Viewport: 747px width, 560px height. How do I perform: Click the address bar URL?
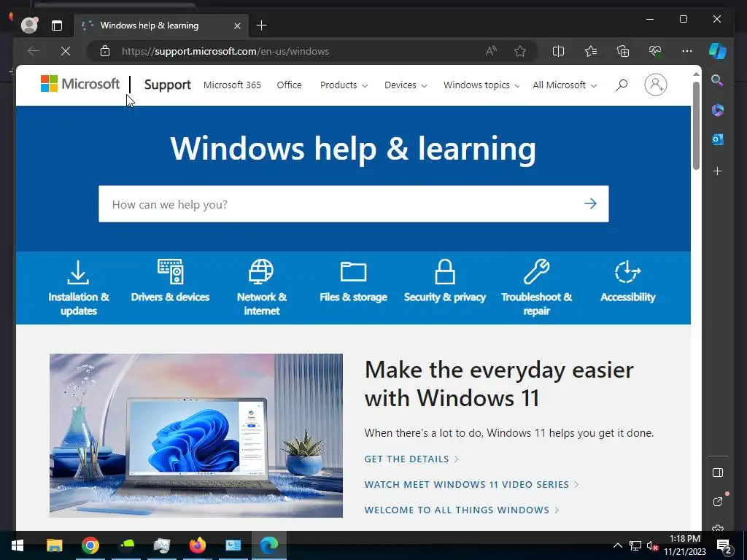225,52
